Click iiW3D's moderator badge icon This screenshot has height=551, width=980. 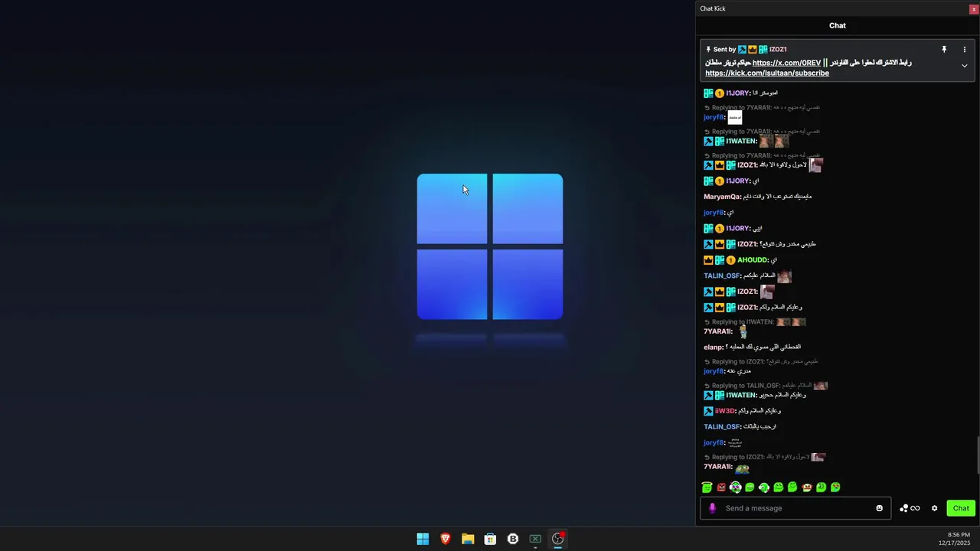click(x=708, y=411)
